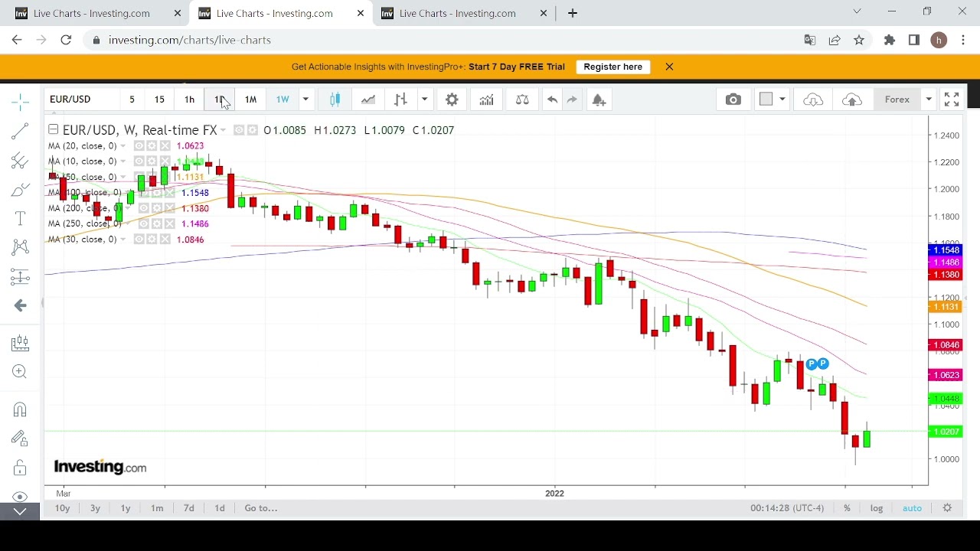Open the Forex category dropdown
Screen dimensions: 980x551
coord(928,99)
